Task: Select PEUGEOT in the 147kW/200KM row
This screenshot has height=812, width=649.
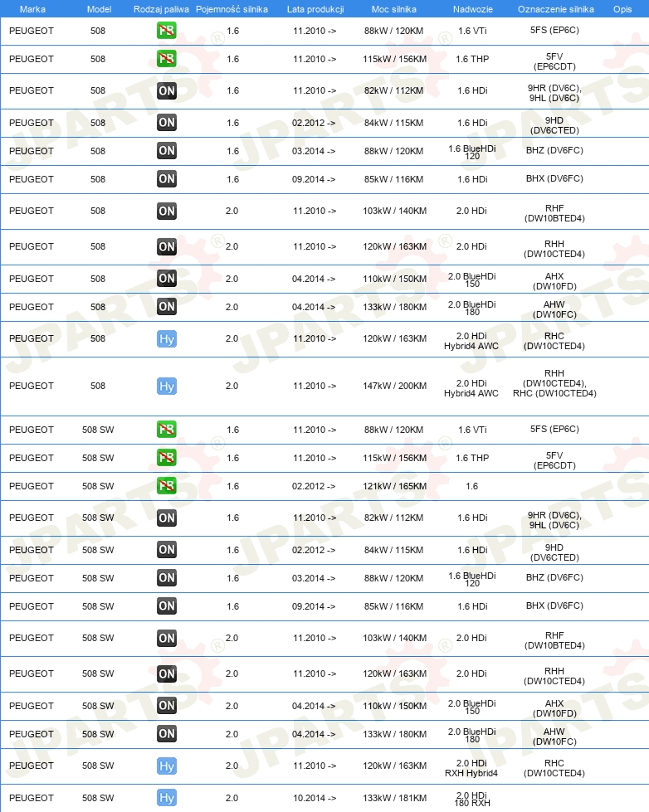Action: [31, 386]
